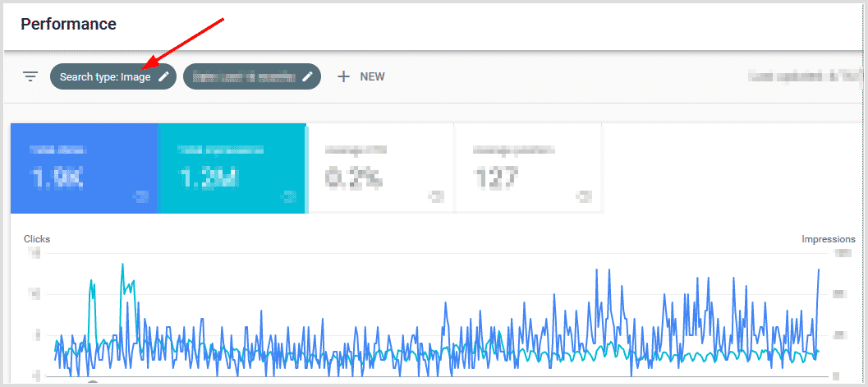Click the plus icon beside NEW
Viewport: 868px width, 387px height.
tap(343, 76)
